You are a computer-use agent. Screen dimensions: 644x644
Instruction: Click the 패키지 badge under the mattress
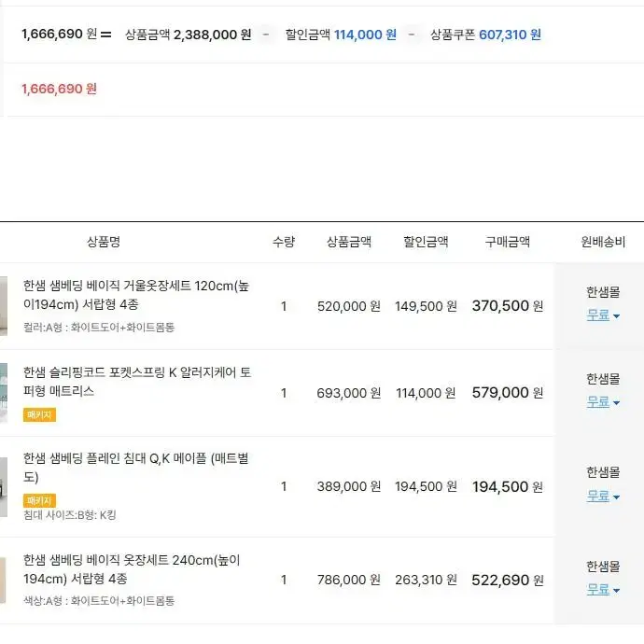[39, 414]
